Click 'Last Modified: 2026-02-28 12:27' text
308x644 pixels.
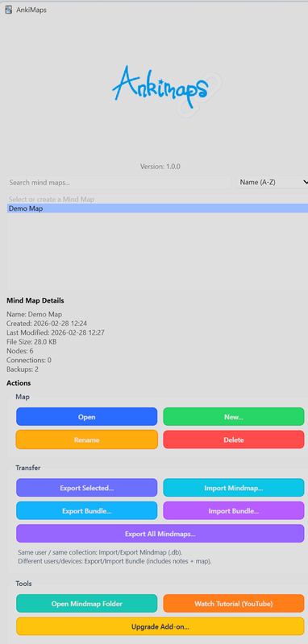point(55,332)
